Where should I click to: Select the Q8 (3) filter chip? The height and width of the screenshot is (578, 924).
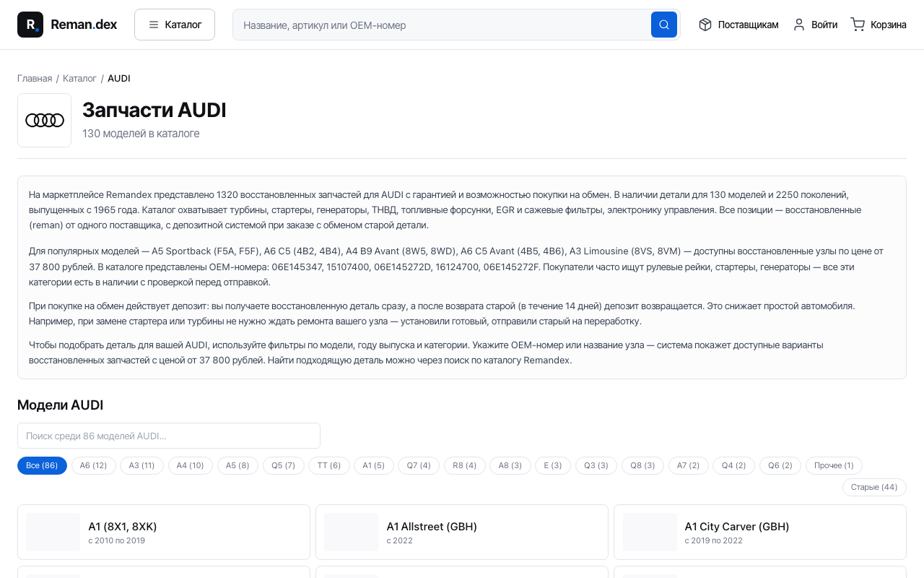(x=642, y=466)
